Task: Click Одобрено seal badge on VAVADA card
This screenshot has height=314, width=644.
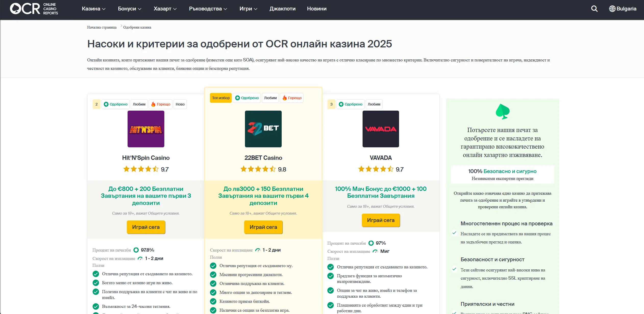Action: pyautogui.click(x=350, y=104)
